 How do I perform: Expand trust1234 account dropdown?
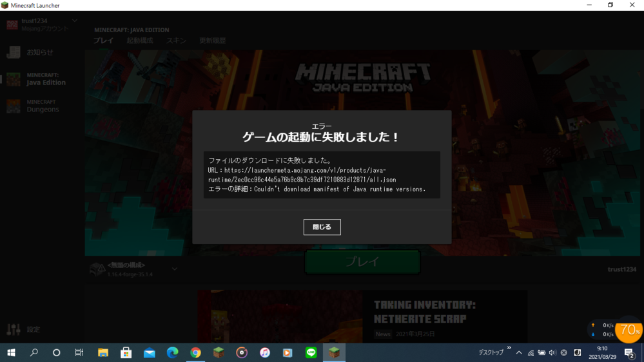(75, 21)
